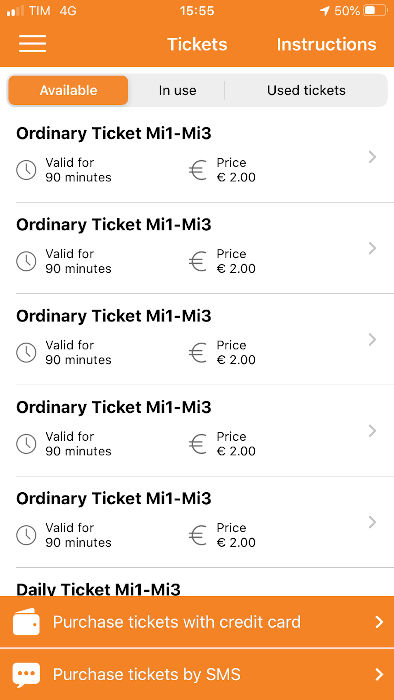Screen dimensions: 394x700
Task: Purchase tickets with credit card
Action: (x=197, y=621)
